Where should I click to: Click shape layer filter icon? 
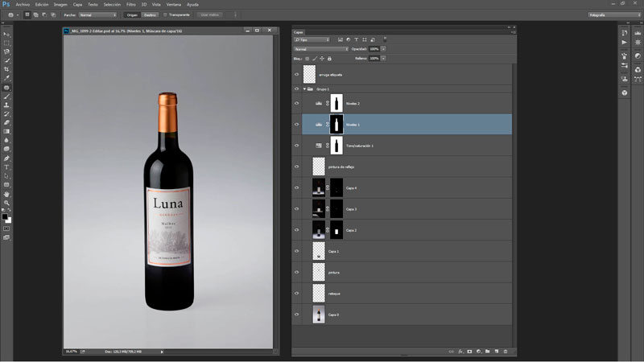pyautogui.click(x=365, y=39)
